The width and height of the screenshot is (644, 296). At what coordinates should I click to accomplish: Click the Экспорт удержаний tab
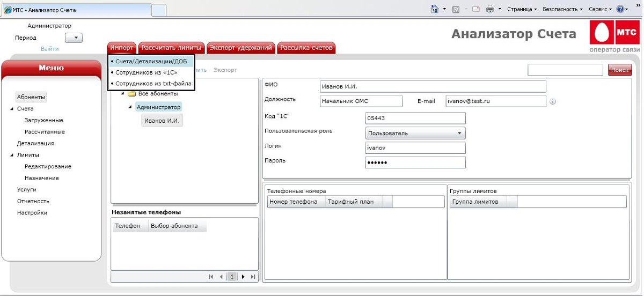pyautogui.click(x=240, y=48)
